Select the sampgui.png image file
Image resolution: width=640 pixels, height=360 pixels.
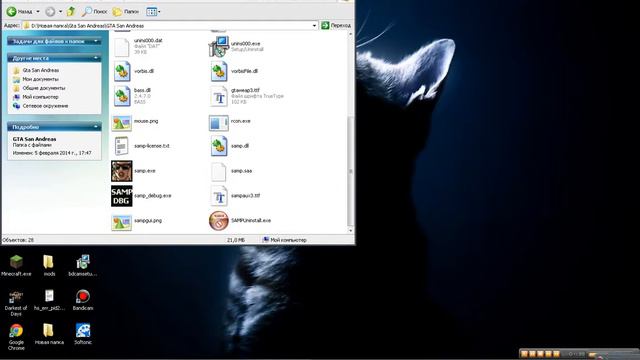pos(137,221)
